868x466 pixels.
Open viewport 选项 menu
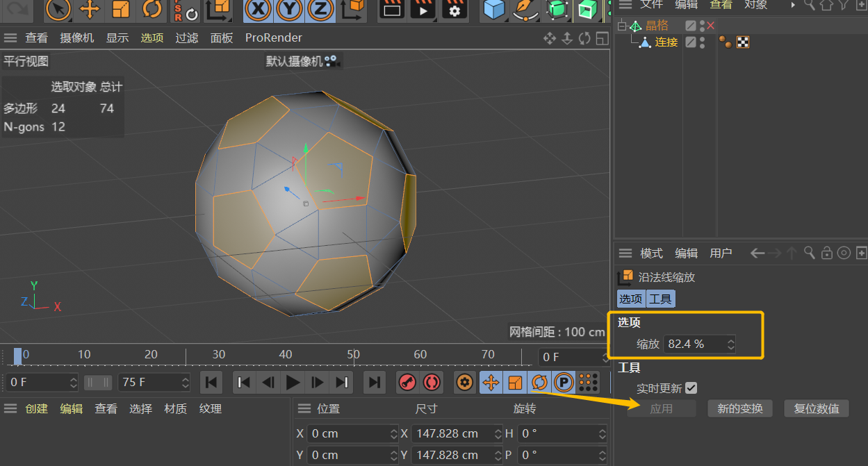[152, 38]
